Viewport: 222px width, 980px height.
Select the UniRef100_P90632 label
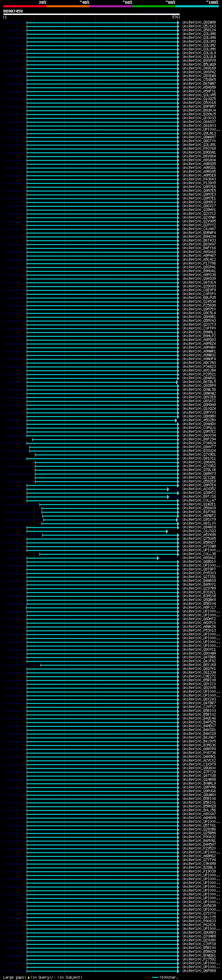pyautogui.click(x=199, y=837)
